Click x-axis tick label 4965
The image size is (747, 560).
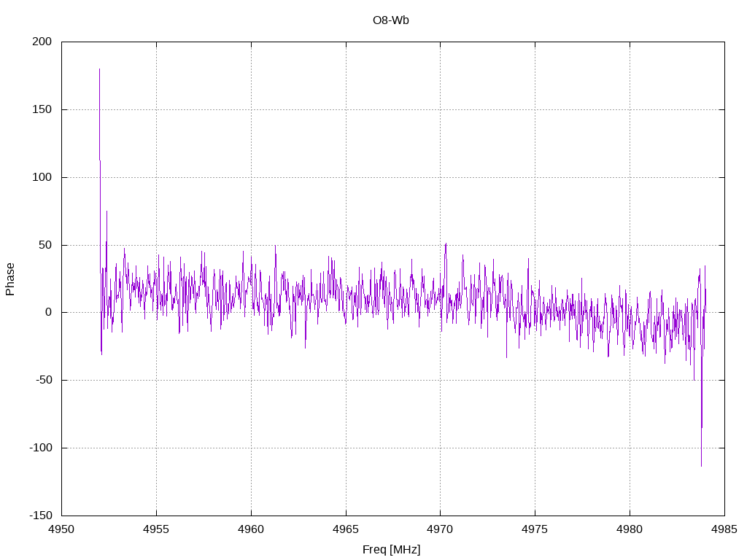(x=346, y=529)
